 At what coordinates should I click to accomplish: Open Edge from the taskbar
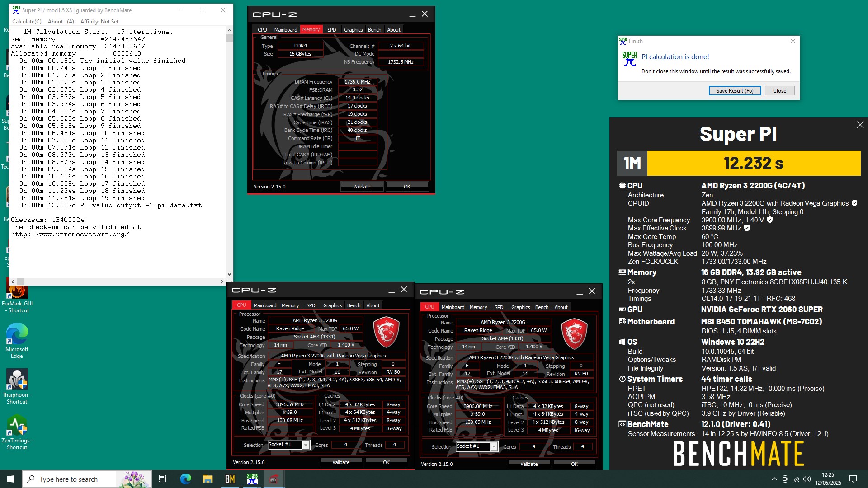185,479
